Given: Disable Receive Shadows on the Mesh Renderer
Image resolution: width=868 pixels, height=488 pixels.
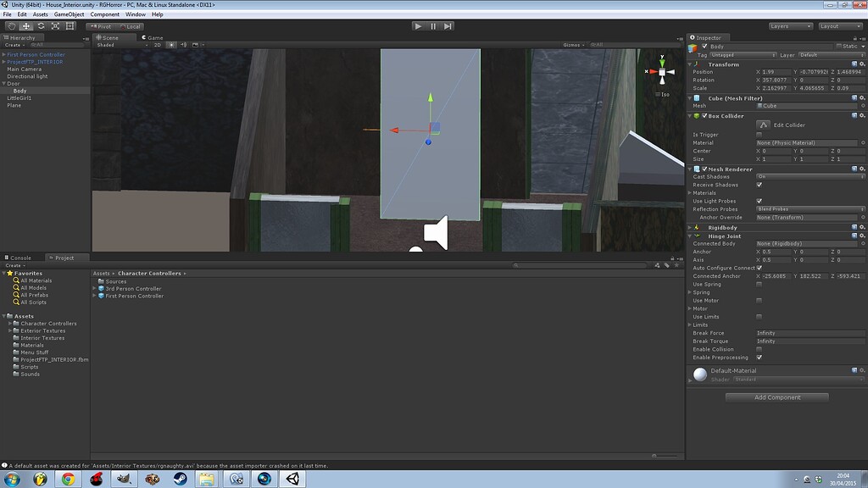Looking at the screenshot, I should click(x=759, y=185).
